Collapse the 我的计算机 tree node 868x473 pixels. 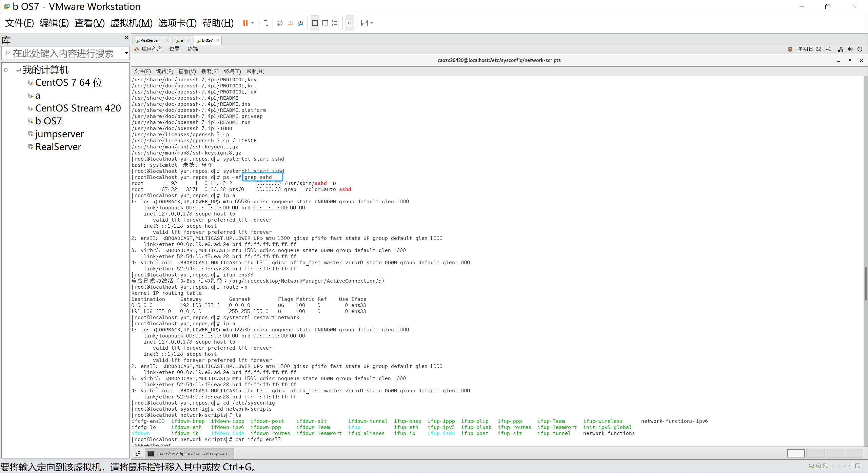(x=6, y=70)
